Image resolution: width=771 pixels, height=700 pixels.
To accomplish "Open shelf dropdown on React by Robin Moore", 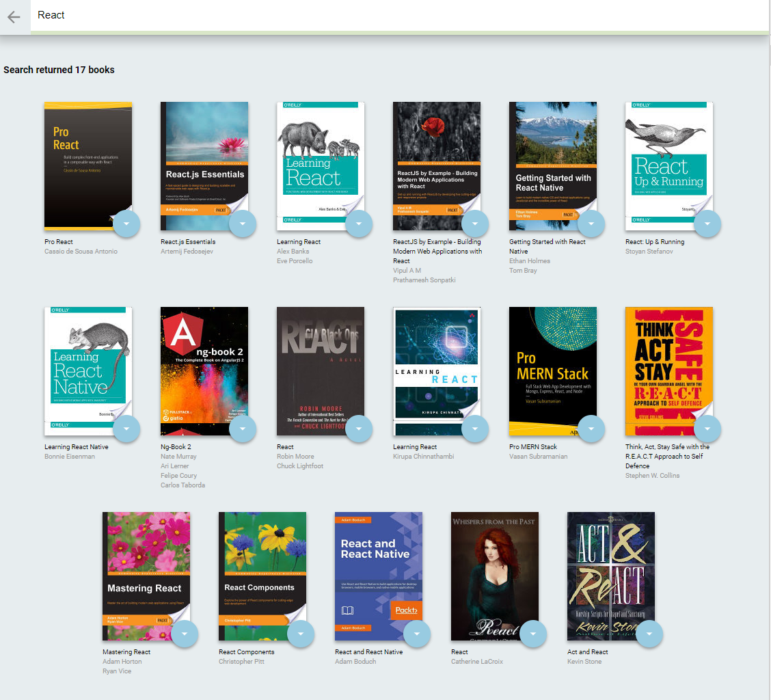I will [359, 429].
